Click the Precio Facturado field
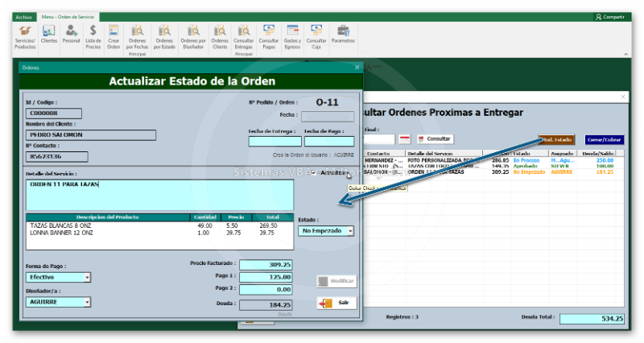The width and height of the screenshot is (644, 343). (x=266, y=265)
